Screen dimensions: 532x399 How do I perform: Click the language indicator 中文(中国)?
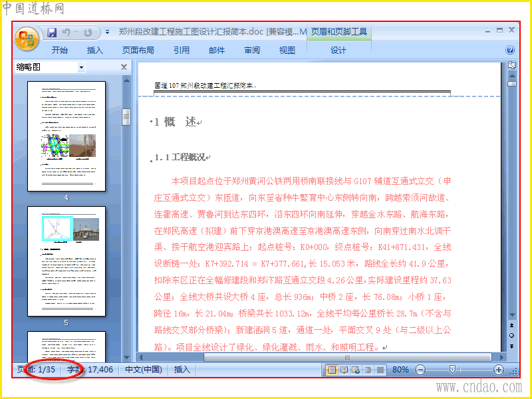pyautogui.click(x=144, y=370)
